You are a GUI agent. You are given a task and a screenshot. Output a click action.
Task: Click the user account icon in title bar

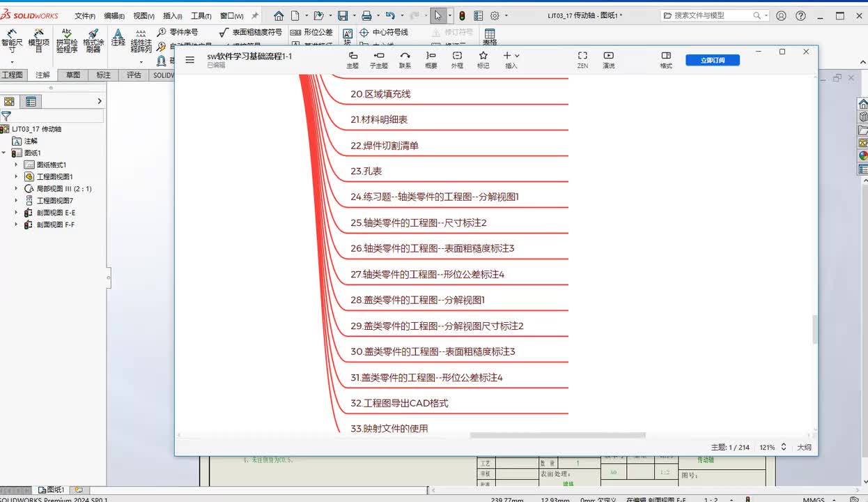pos(781,15)
